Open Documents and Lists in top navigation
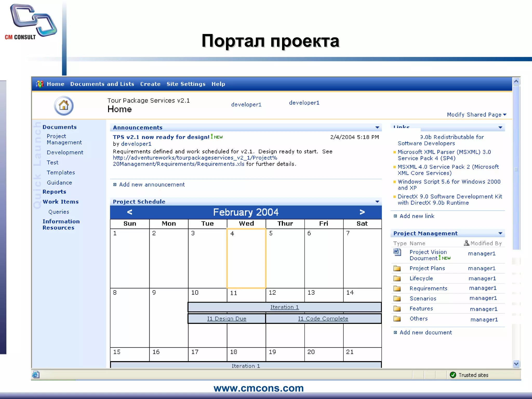Screen dimensions: 532x399 coord(102,84)
